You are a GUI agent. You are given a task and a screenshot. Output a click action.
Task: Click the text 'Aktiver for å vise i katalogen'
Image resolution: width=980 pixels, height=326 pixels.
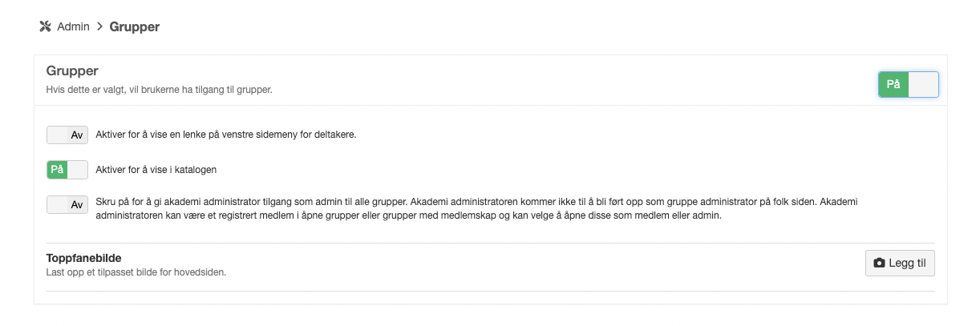(156, 170)
